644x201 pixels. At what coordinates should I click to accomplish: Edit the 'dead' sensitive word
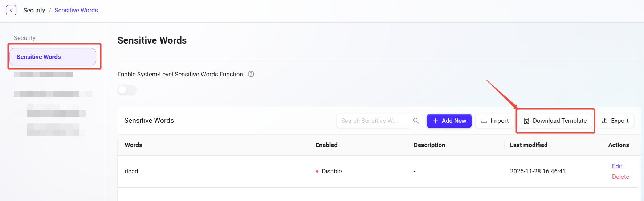point(617,166)
